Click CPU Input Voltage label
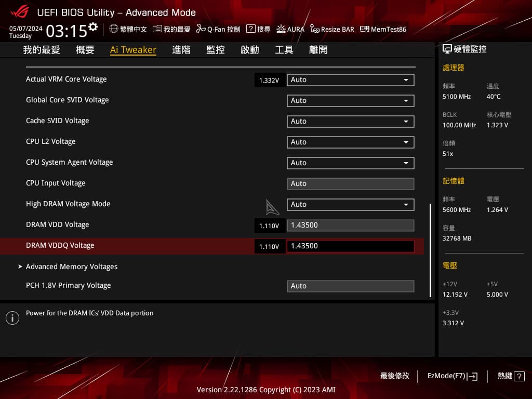Image resolution: width=532 pixels, height=399 pixels. pyautogui.click(x=56, y=183)
